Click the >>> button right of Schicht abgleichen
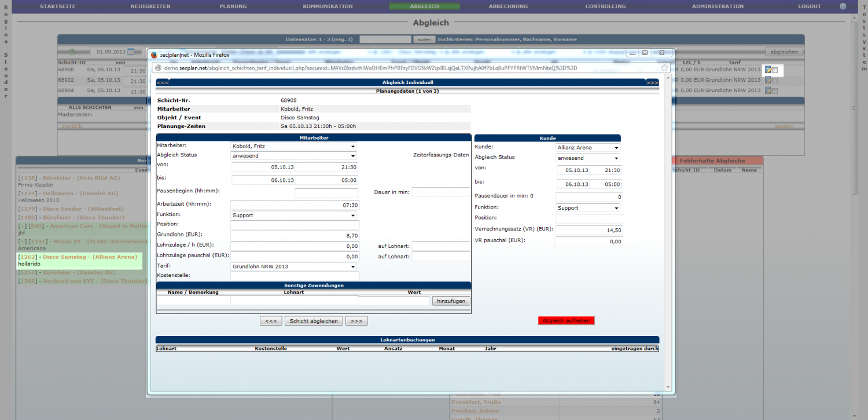The image size is (868, 420). coord(356,321)
